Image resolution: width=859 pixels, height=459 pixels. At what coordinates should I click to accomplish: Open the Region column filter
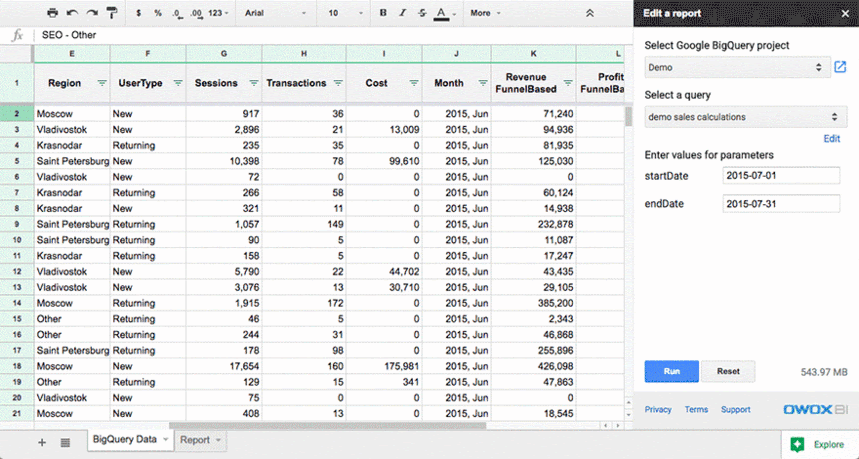click(102, 83)
